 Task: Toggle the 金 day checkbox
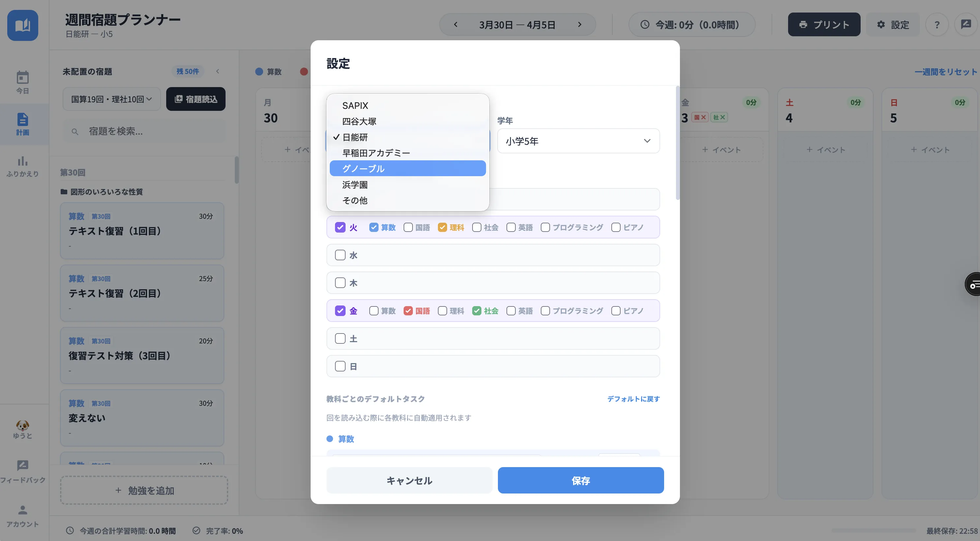pos(340,311)
